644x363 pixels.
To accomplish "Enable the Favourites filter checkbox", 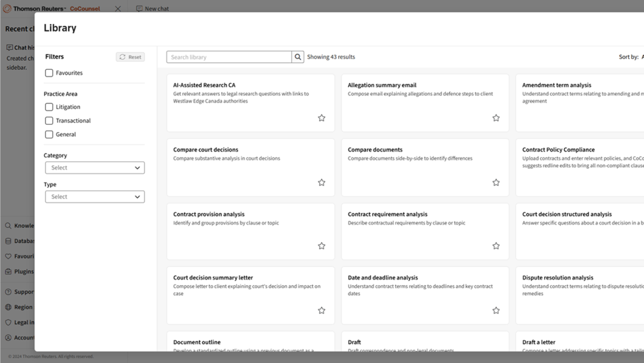I will [x=49, y=73].
